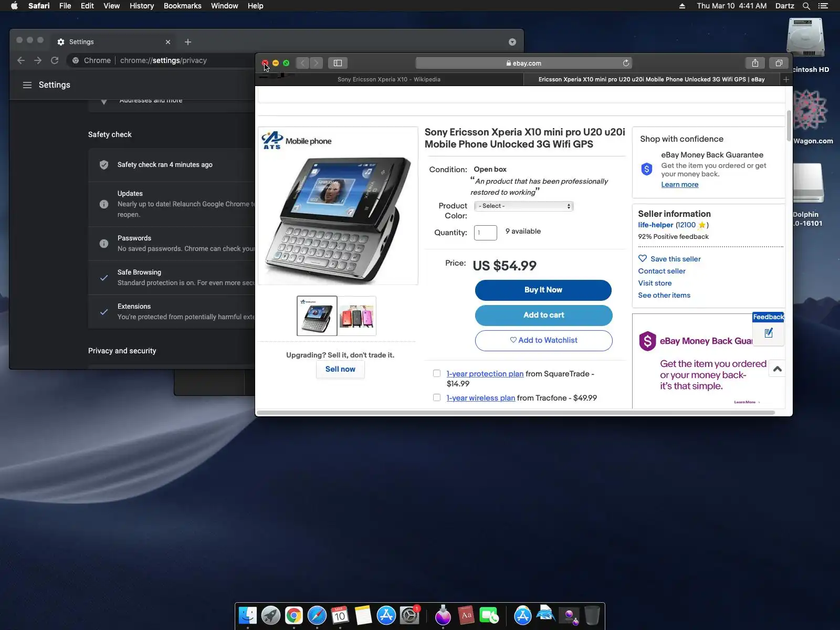Open the Safari File menu
The image size is (840, 630).
pyautogui.click(x=65, y=6)
